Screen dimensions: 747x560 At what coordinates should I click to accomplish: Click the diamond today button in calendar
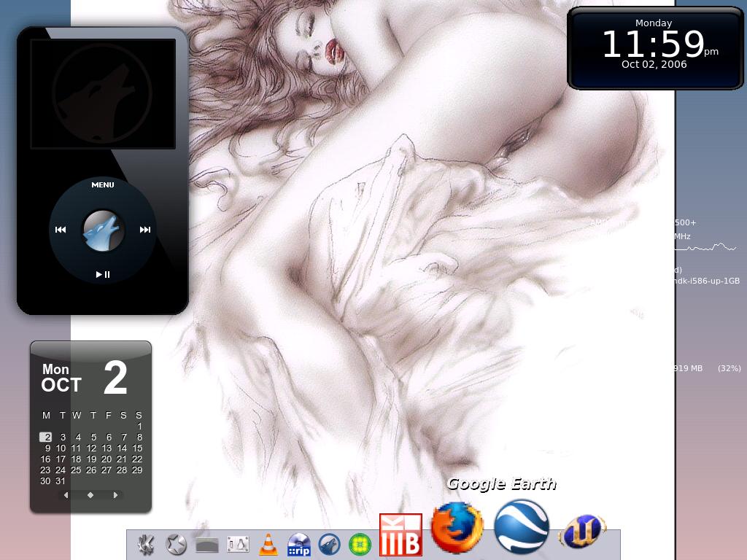90,495
